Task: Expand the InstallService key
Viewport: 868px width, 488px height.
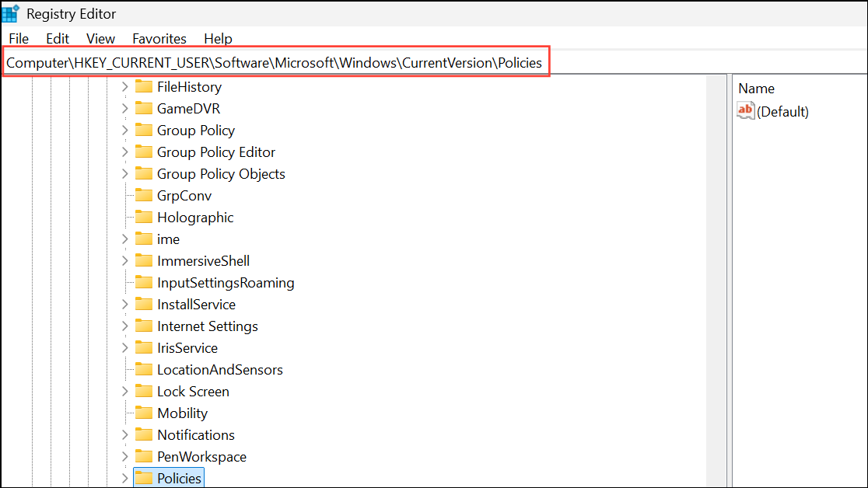Action: [125, 305]
